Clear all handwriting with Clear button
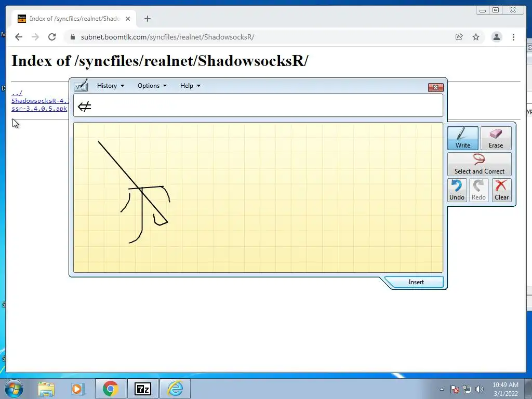This screenshot has width=532, height=399. point(501,190)
